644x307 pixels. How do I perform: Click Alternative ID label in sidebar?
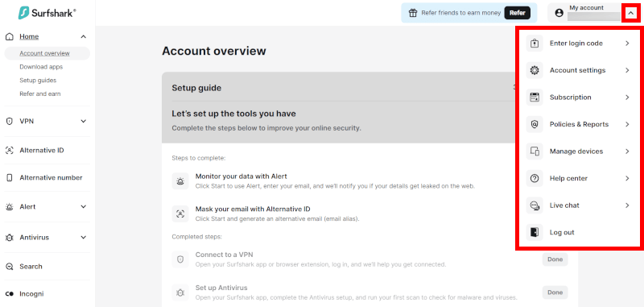coord(42,151)
